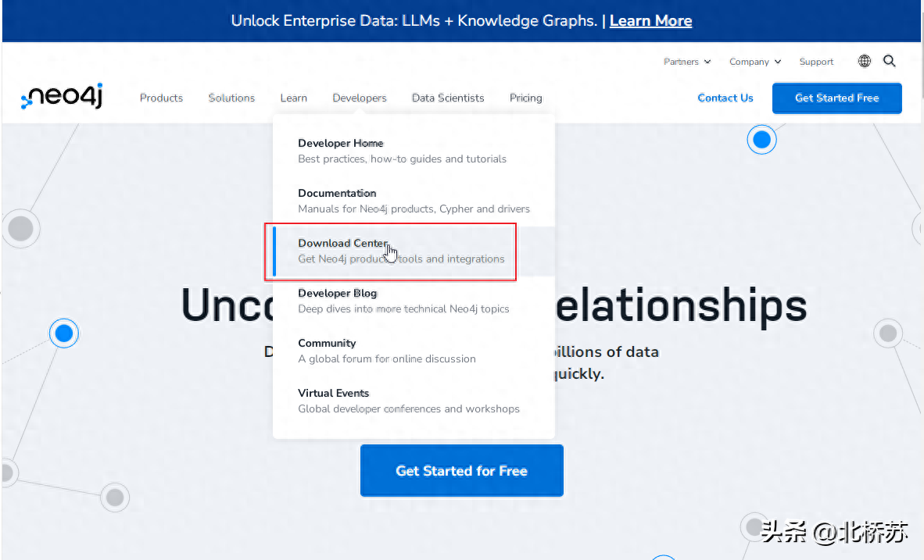Open the Developers navigation menu
Viewport: 924px width, 560px height.
pos(359,98)
